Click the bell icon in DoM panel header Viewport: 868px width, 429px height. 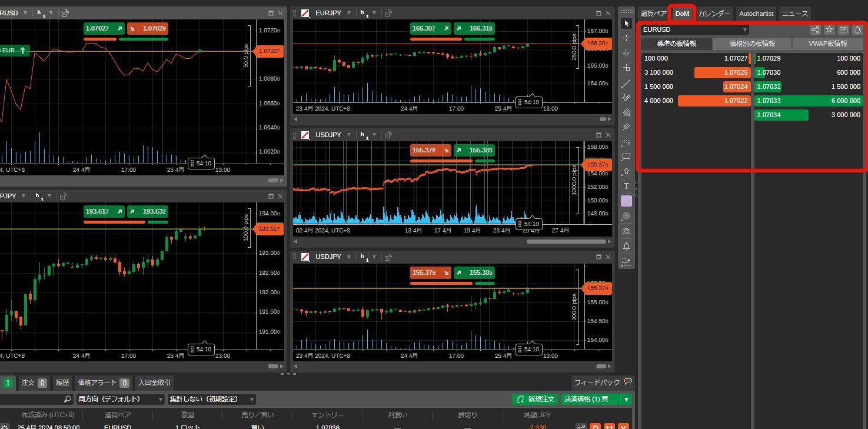[857, 29]
